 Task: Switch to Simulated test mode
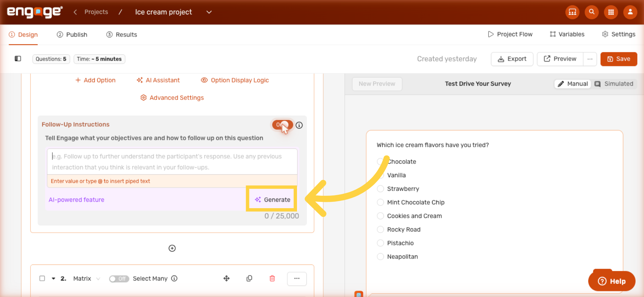click(x=614, y=84)
